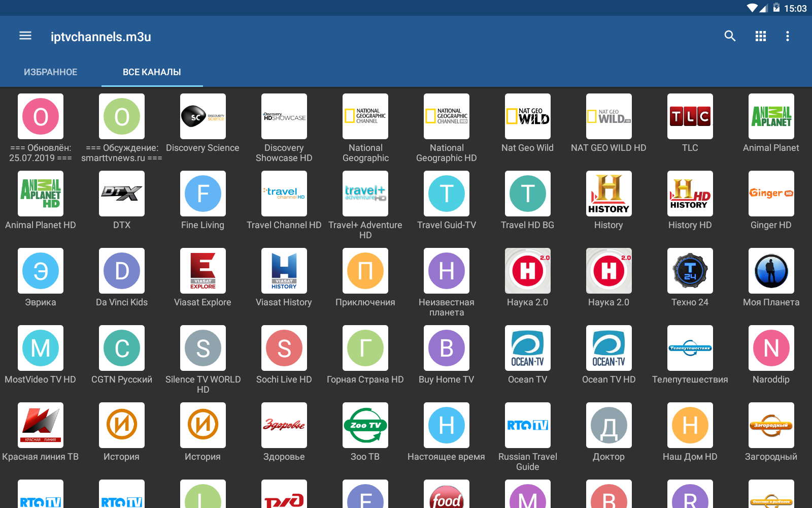Open the Моя Планета channel

[771, 271]
